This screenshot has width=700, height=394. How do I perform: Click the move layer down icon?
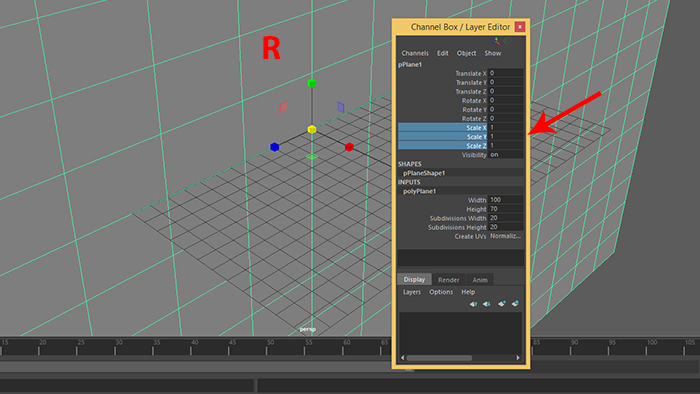coord(487,304)
